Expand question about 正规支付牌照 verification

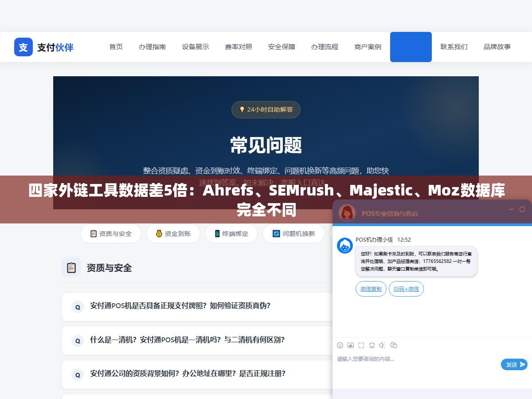[x=197, y=306]
